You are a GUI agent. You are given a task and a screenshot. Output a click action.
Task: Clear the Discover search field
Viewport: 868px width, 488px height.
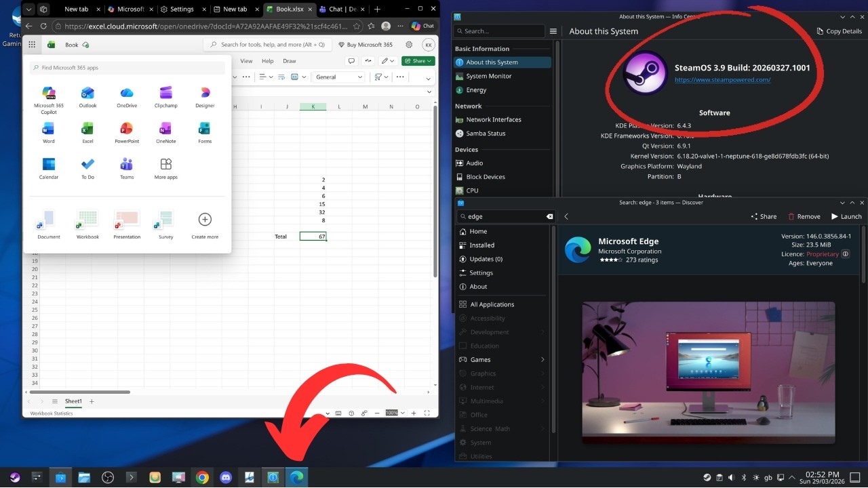[550, 216]
